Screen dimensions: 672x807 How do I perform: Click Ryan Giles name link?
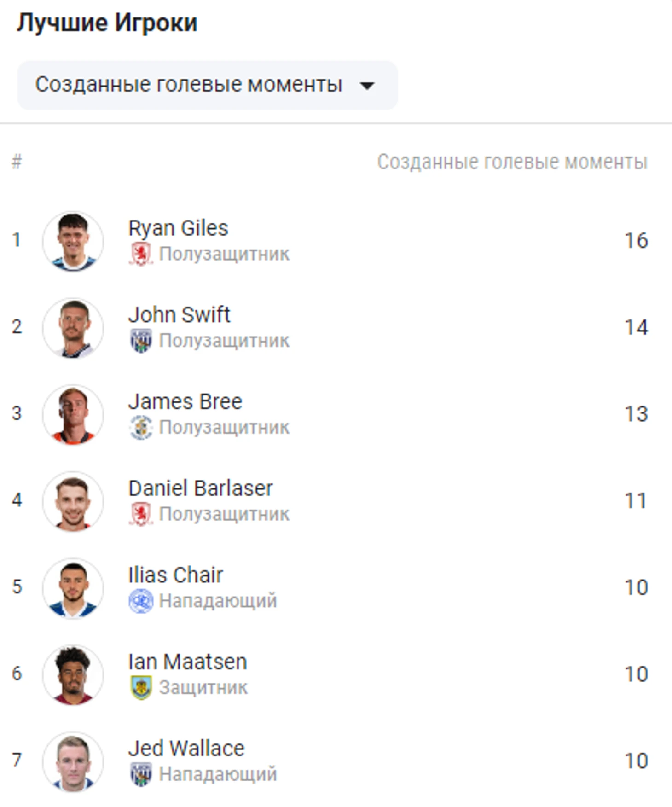[x=178, y=228]
